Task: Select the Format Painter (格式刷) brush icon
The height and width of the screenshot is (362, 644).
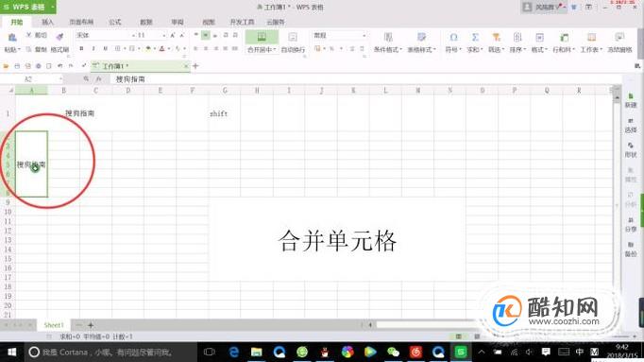Action: coord(59,37)
